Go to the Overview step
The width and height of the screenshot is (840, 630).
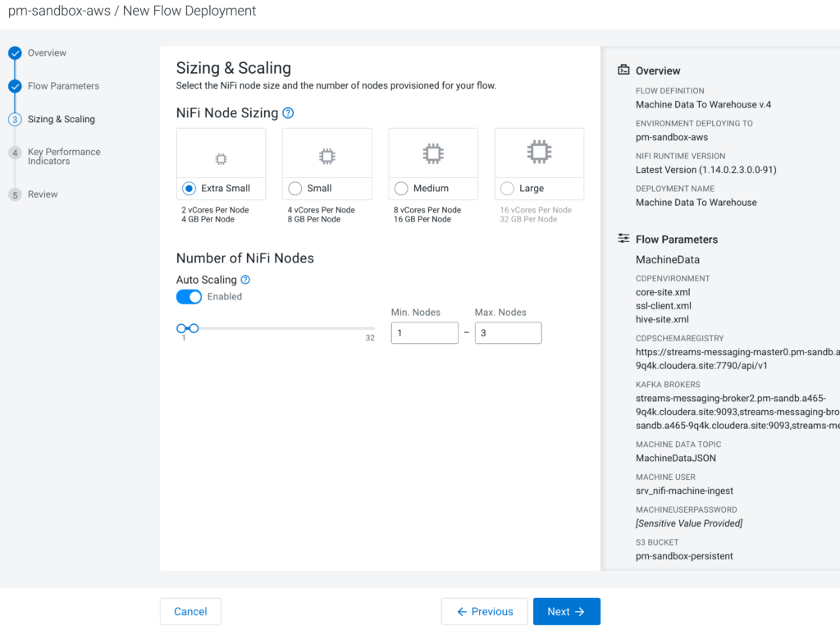pos(47,53)
